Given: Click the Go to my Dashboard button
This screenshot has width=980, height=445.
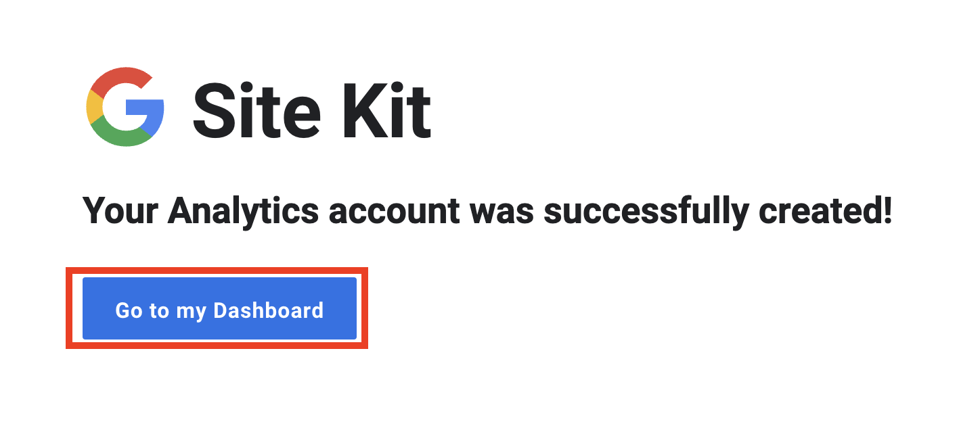Looking at the screenshot, I should click(219, 308).
